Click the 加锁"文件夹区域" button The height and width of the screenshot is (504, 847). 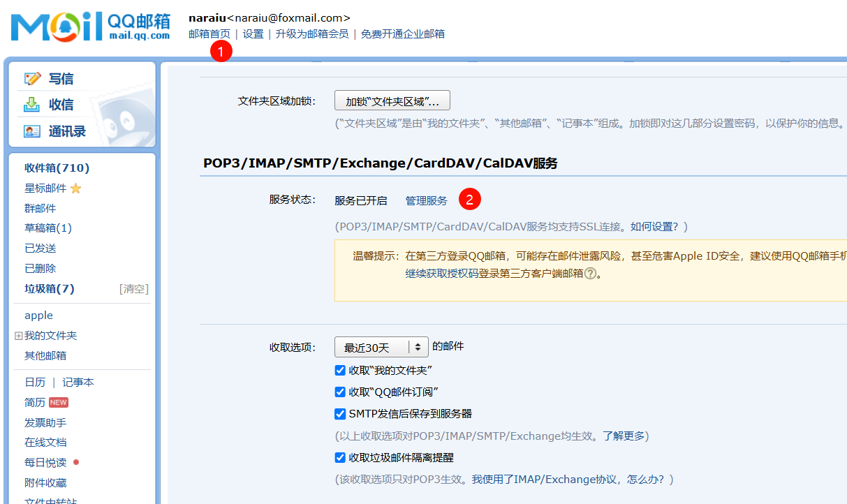392,100
